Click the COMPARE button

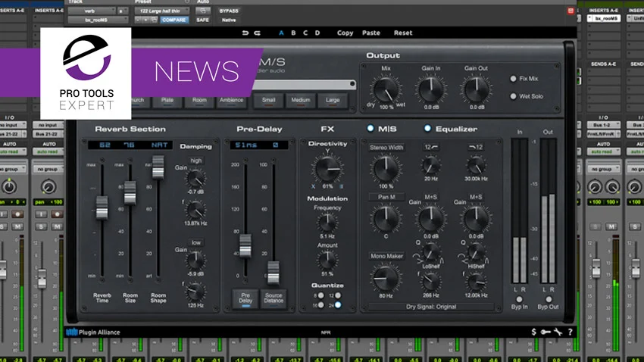click(174, 20)
